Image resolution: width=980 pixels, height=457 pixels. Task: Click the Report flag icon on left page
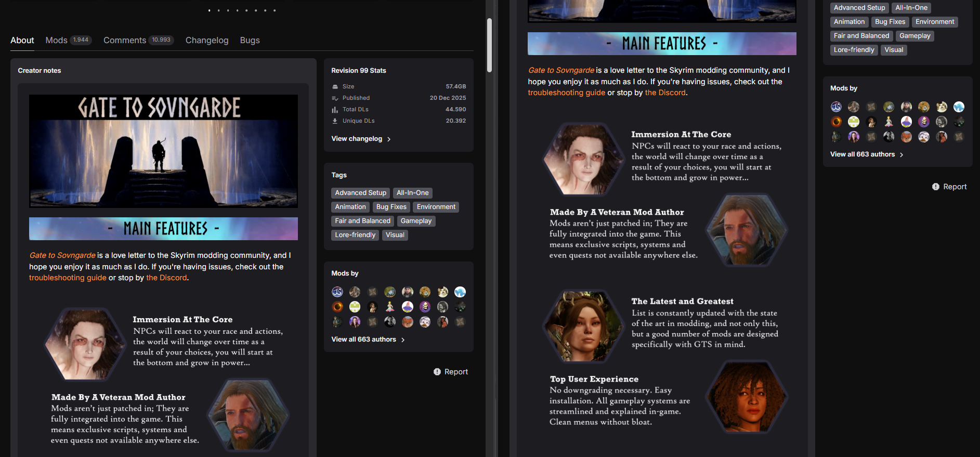point(437,372)
